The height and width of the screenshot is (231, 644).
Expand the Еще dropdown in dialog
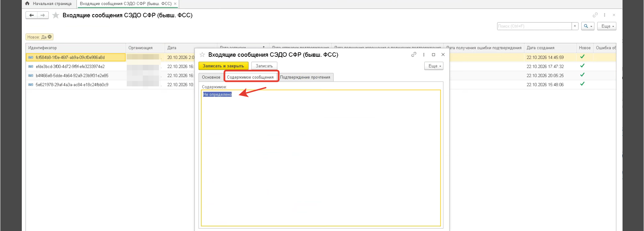click(x=434, y=66)
